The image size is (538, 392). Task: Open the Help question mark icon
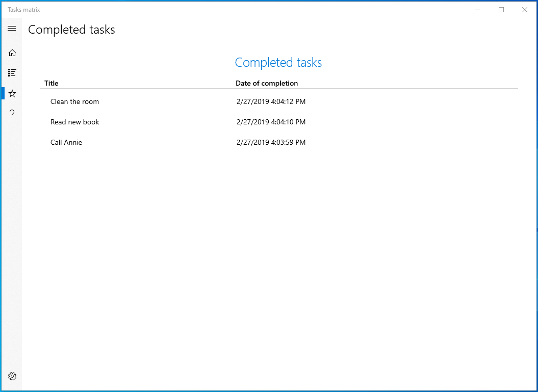pyautogui.click(x=12, y=114)
